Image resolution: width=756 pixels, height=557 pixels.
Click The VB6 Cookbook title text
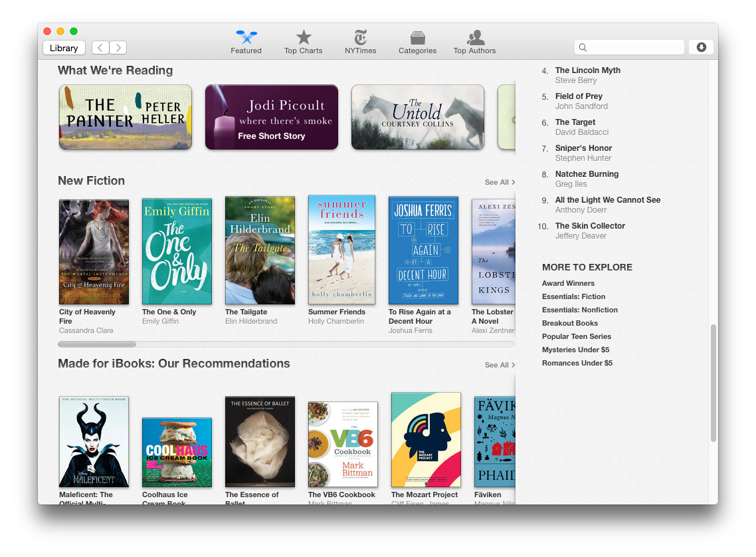(x=341, y=495)
